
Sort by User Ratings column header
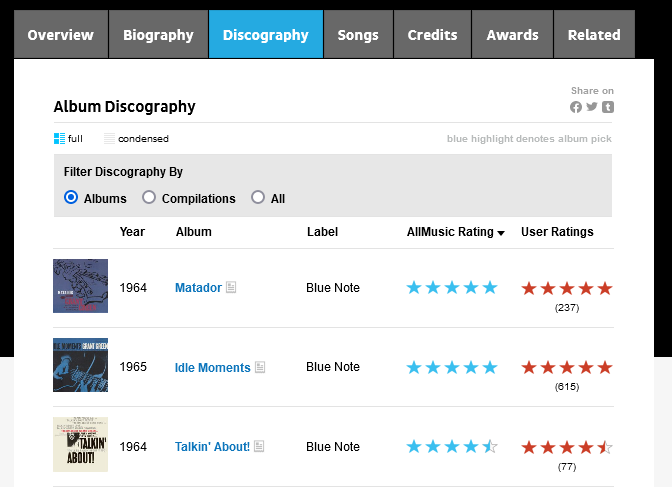click(x=557, y=232)
